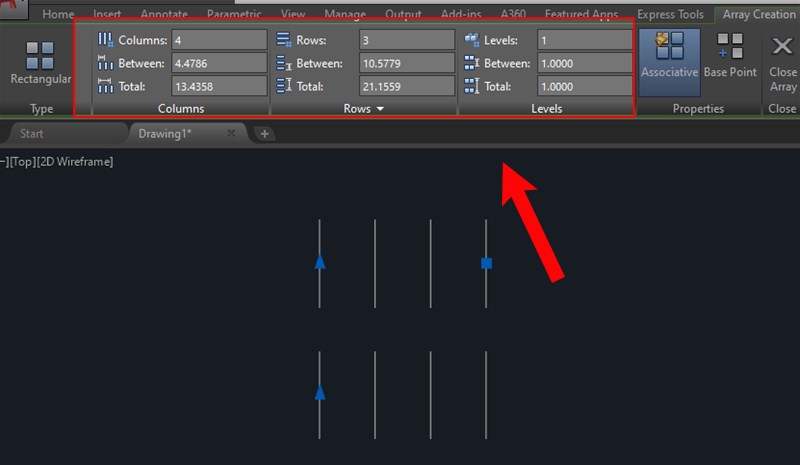The width and height of the screenshot is (800, 465).
Task: Click the Levels Total value field
Action: 585,86
